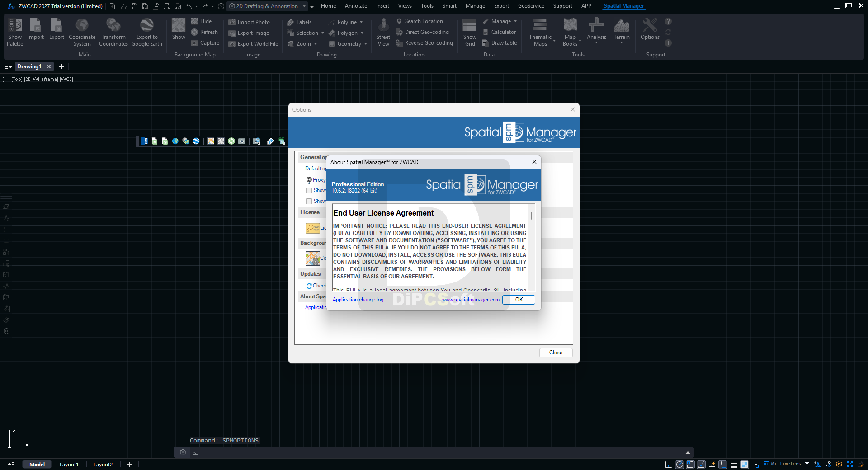868x470 pixels.
Task: Click Transform Coordinates tool
Action: coord(113,32)
